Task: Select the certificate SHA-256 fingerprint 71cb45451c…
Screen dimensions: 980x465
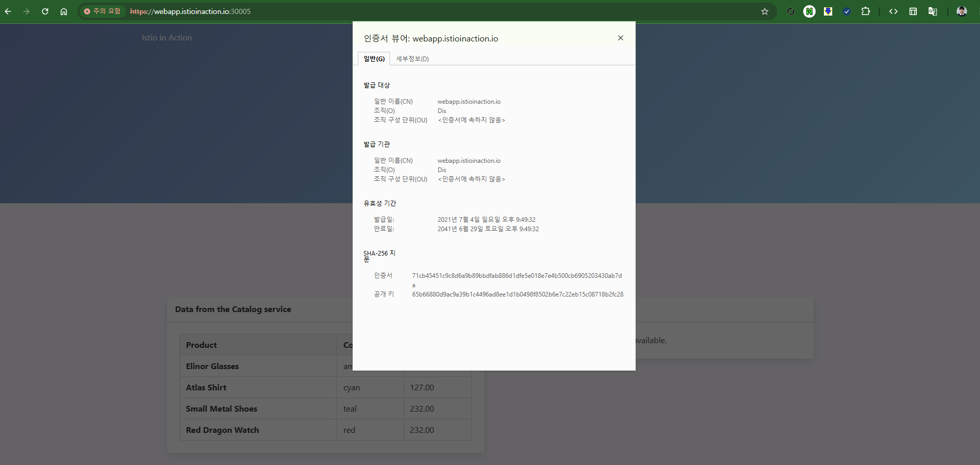Action: (517, 280)
